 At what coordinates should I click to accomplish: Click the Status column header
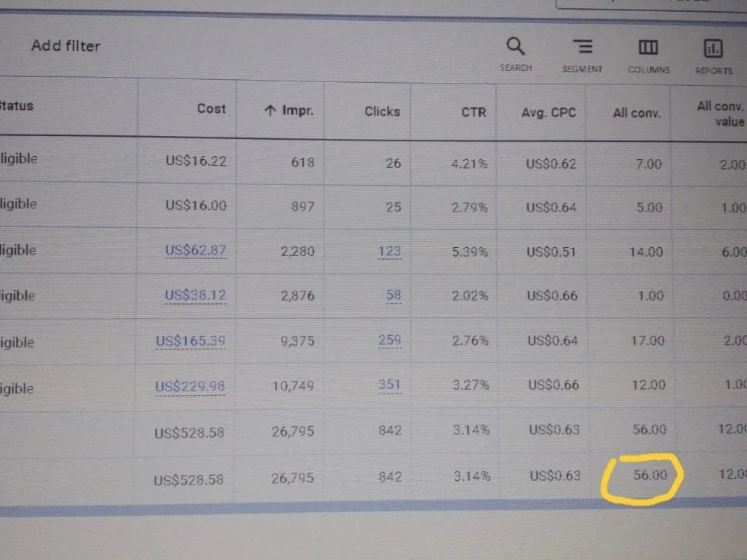click(x=16, y=106)
